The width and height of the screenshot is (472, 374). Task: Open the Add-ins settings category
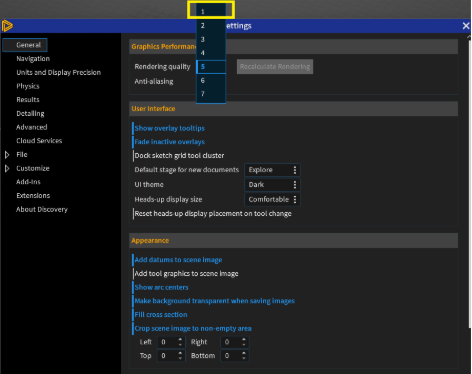tap(28, 182)
